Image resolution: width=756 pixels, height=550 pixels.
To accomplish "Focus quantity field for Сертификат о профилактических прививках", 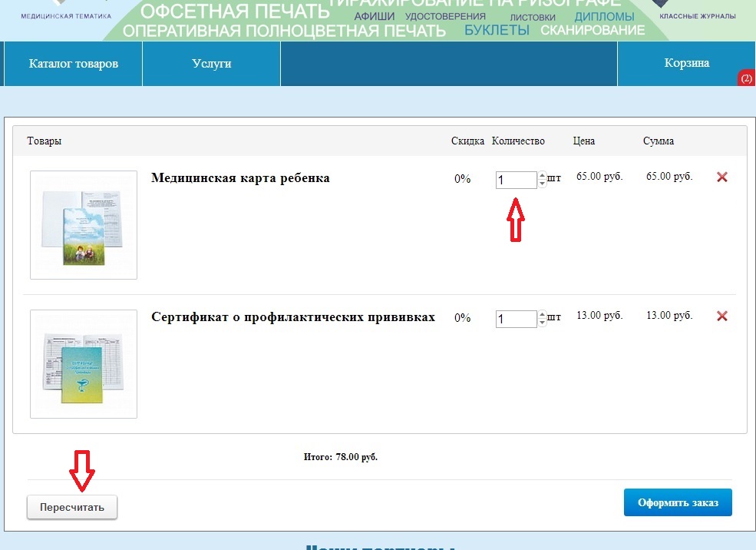I will coord(516,319).
